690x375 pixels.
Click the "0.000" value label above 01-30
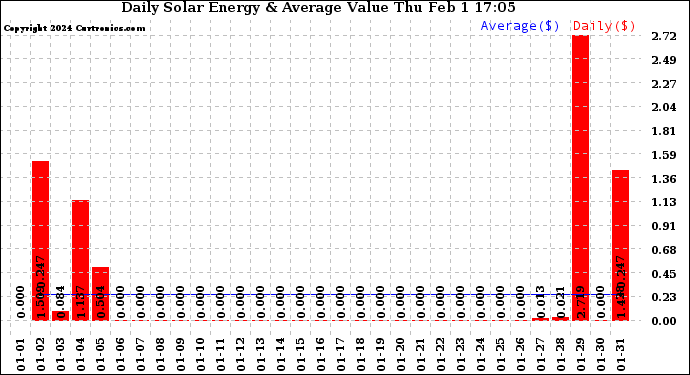(x=601, y=302)
